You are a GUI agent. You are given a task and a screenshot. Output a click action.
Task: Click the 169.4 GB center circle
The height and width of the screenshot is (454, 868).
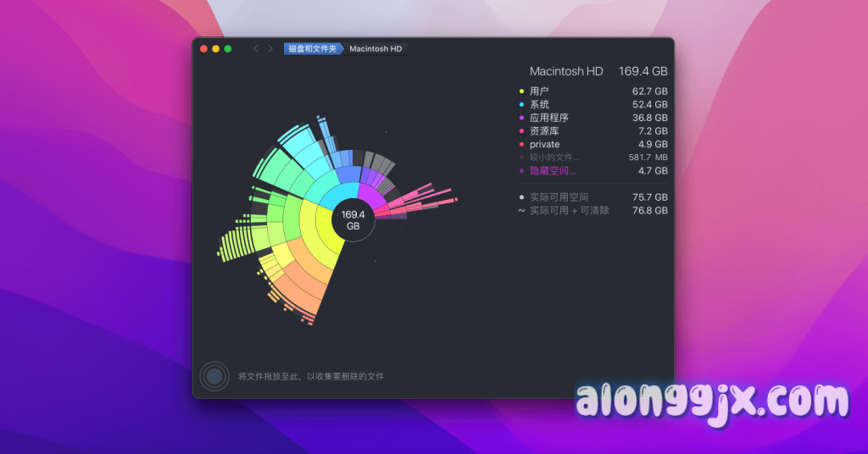pos(351,221)
